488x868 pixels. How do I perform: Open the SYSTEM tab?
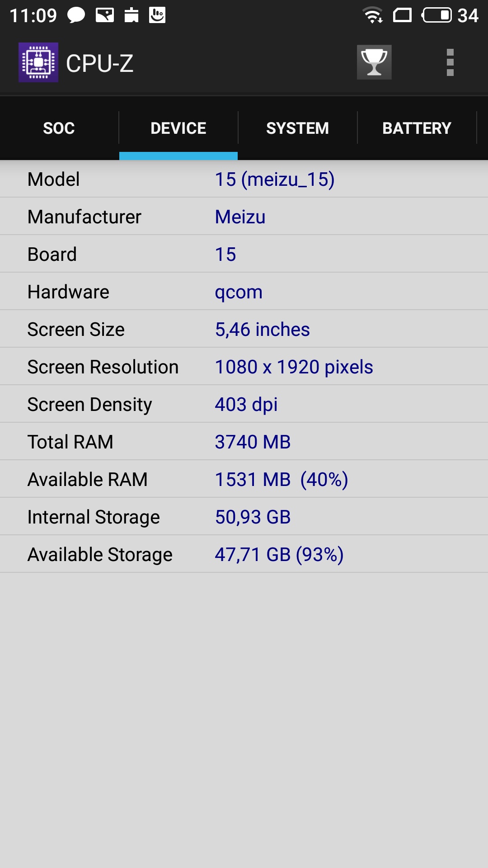pos(297,128)
